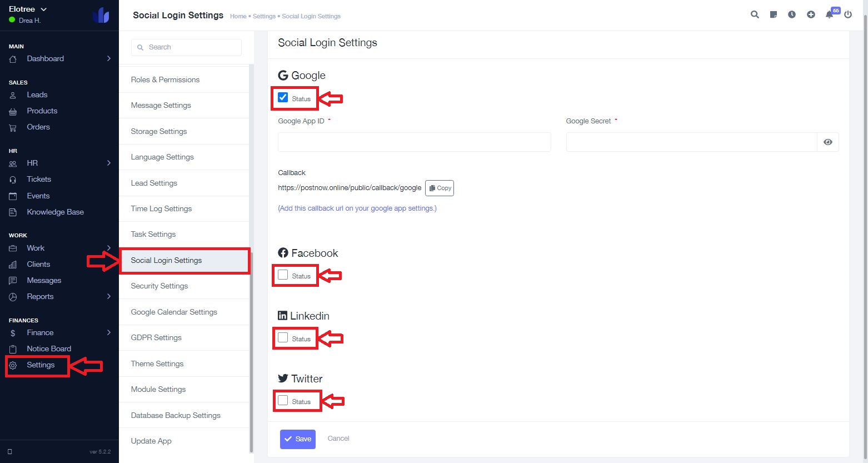Image resolution: width=868 pixels, height=463 pixels.
Task: Click the Google App ID input field
Action: click(x=415, y=142)
